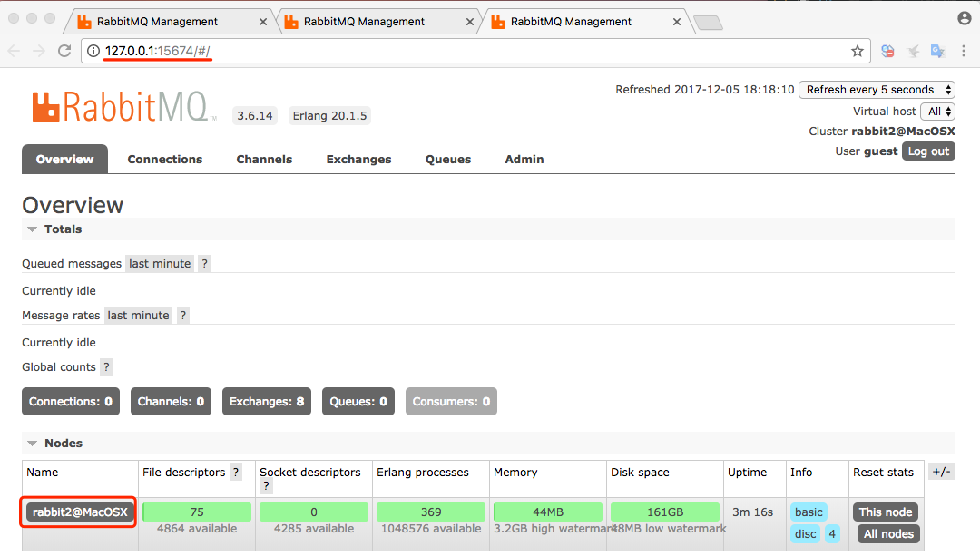
Task: Change Message rates range from last minute
Action: [x=138, y=316]
